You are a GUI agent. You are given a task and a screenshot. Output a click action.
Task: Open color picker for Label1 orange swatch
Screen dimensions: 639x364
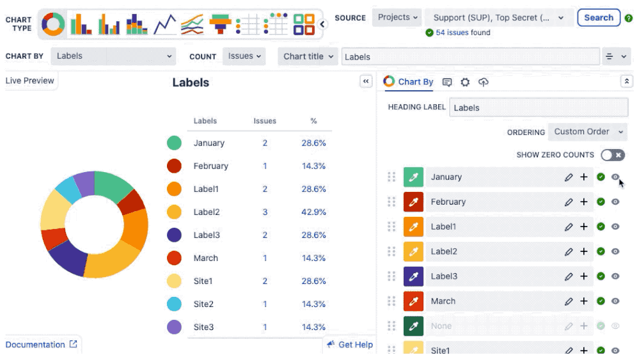point(413,226)
